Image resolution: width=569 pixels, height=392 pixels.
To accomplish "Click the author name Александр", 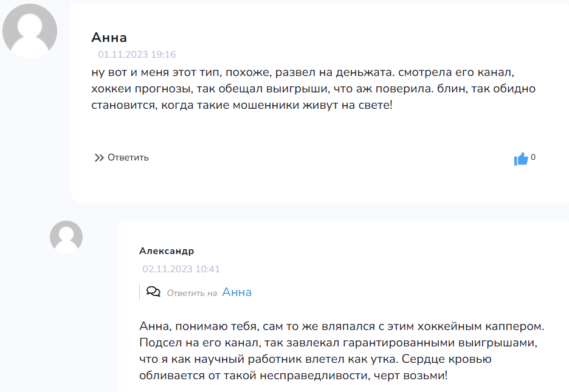I will tap(167, 251).
